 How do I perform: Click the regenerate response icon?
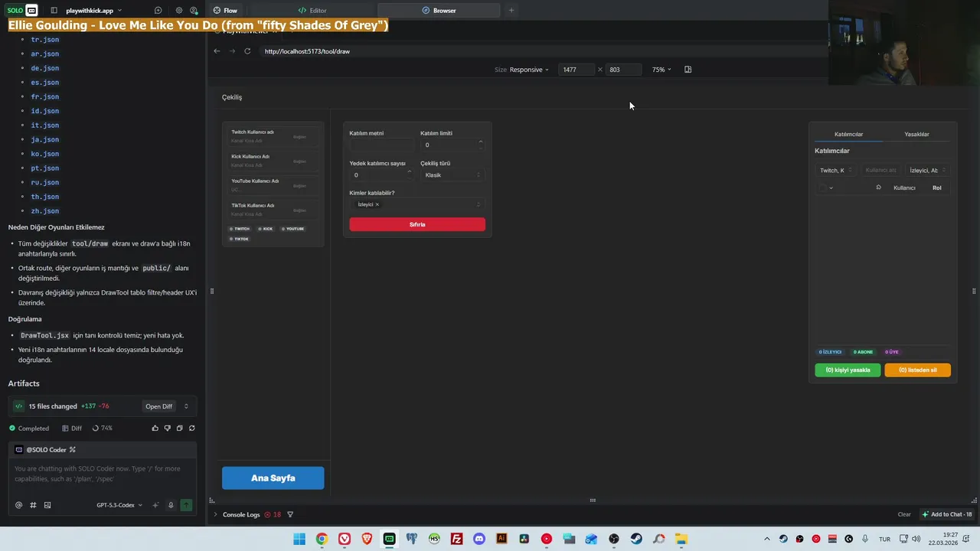coord(191,429)
